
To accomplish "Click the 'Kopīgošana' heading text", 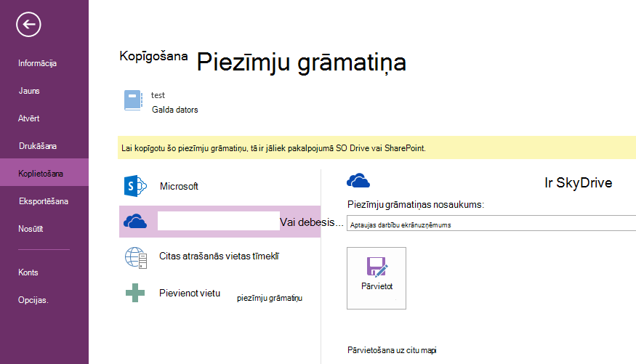I will tap(153, 57).
